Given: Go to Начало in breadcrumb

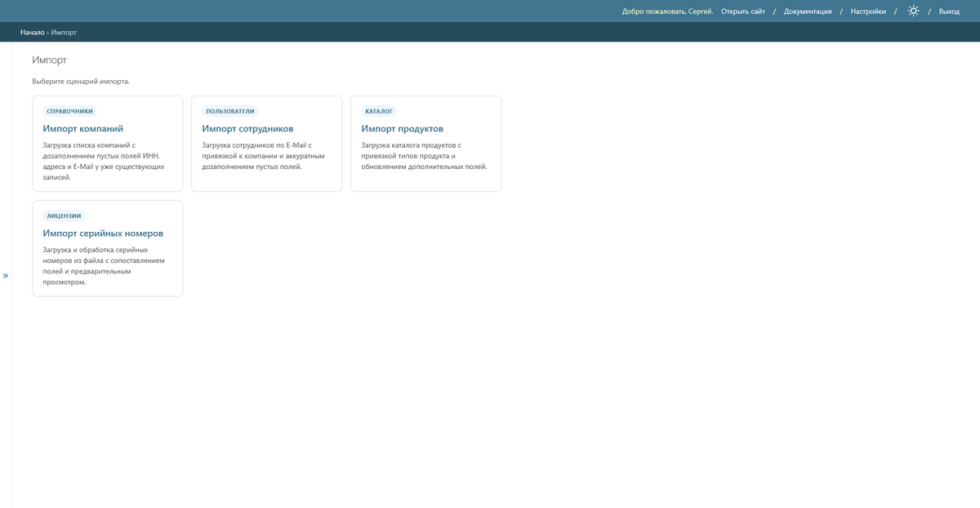Looking at the screenshot, I should [33, 33].
